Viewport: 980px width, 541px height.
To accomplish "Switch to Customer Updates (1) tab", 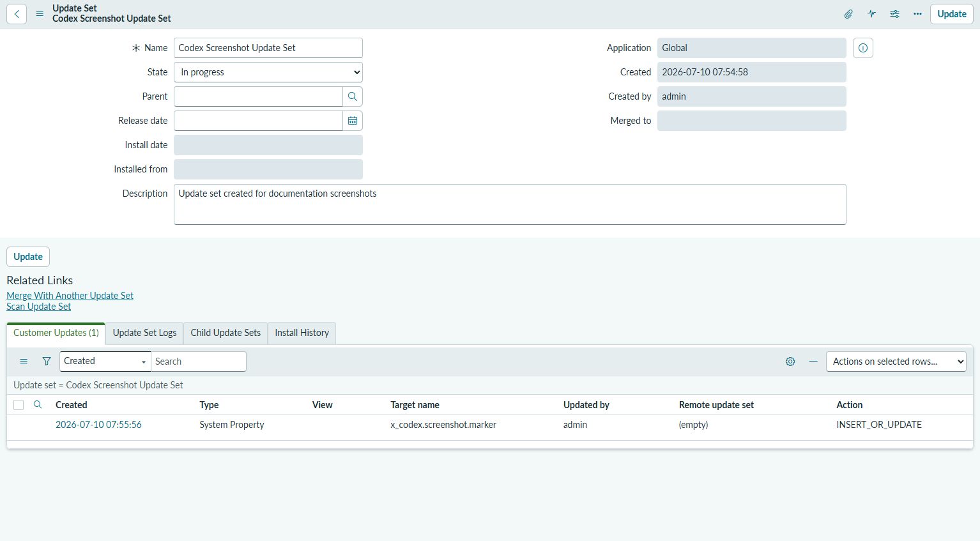I will point(56,333).
